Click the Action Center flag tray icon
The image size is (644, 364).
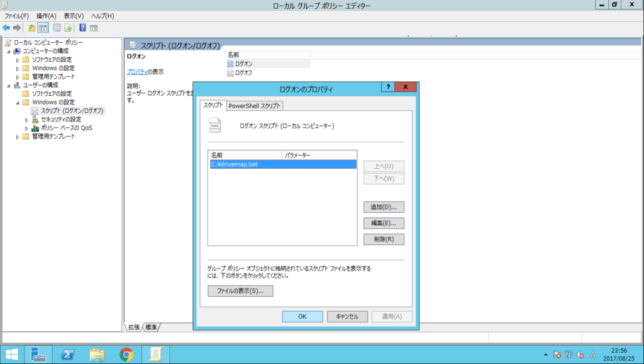[x=557, y=355]
